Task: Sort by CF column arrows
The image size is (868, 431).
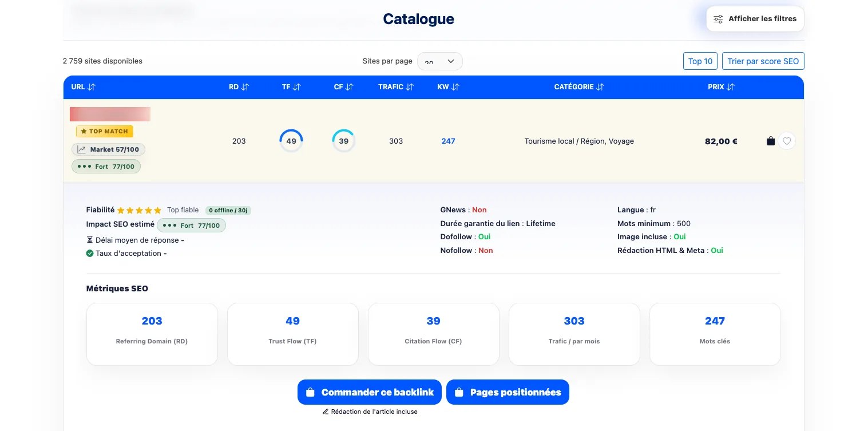Action: pos(349,87)
